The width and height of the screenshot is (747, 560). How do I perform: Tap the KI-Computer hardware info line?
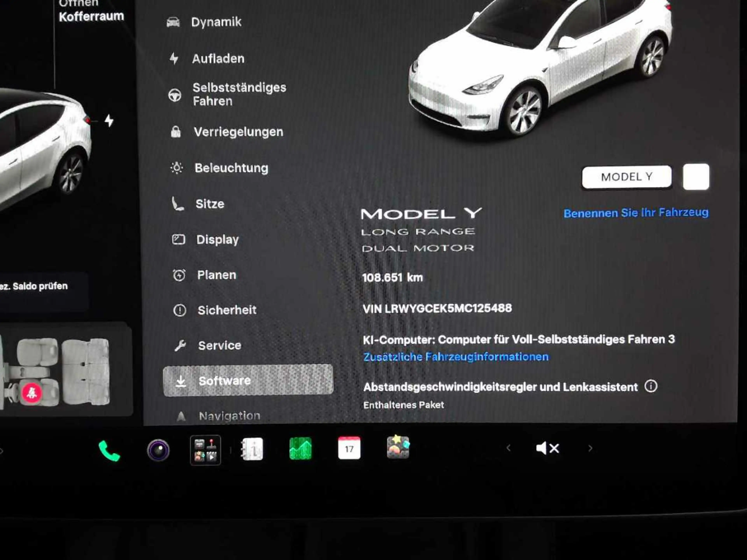pyautogui.click(x=519, y=339)
